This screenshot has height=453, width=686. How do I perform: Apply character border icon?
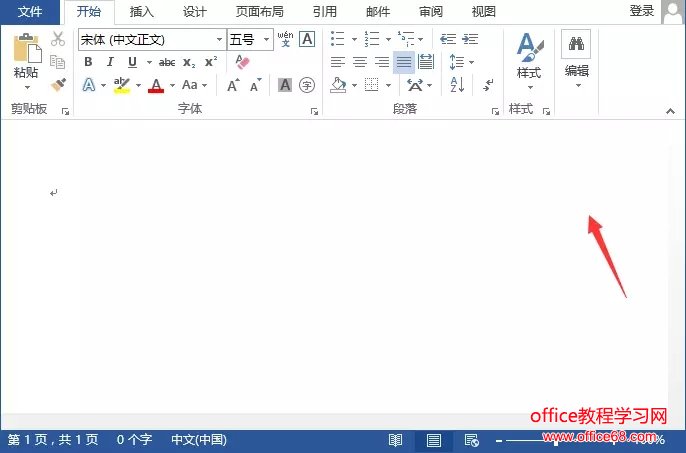[x=307, y=39]
